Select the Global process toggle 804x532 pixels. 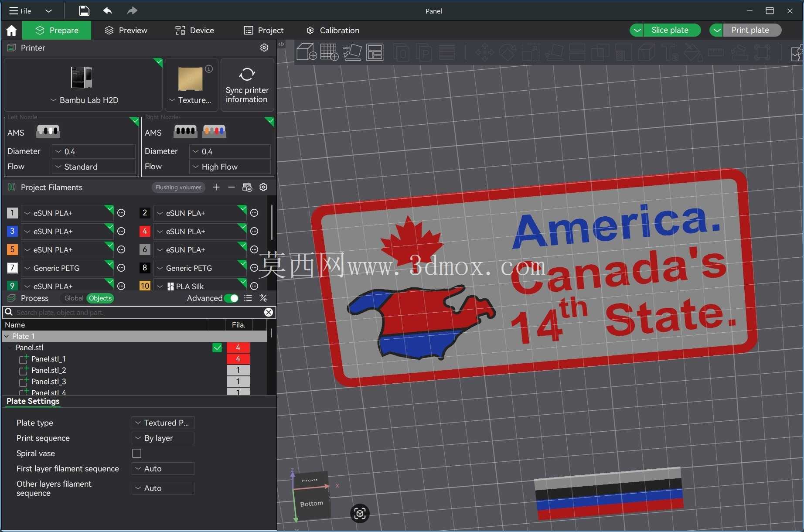(74, 298)
